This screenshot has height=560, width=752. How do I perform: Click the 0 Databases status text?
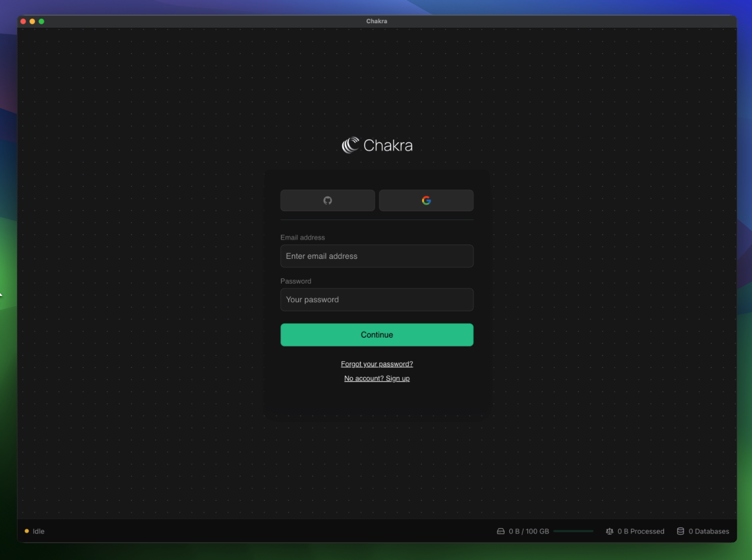point(709,531)
